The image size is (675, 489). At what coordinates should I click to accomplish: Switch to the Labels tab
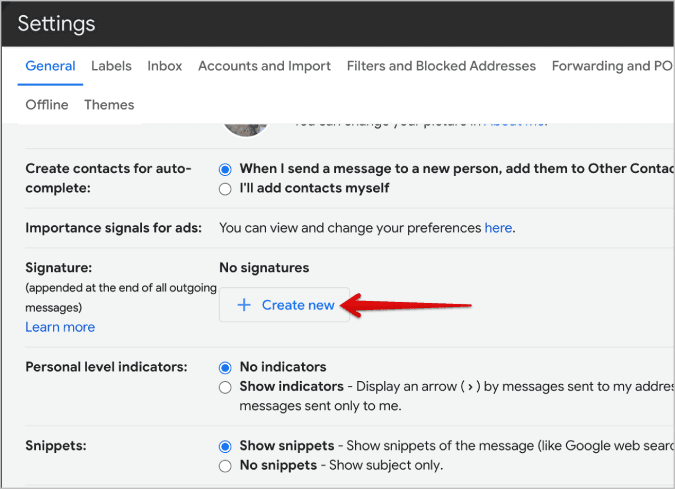[x=111, y=66]
